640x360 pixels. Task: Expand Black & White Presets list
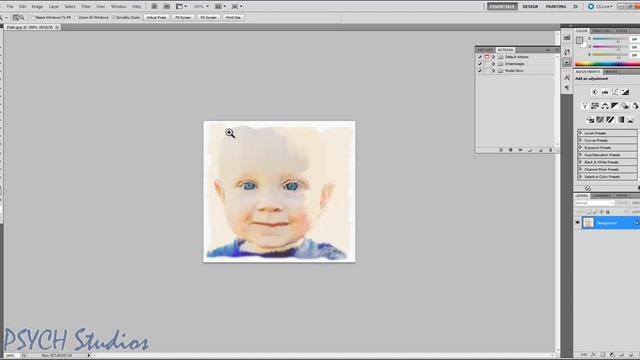580,162
